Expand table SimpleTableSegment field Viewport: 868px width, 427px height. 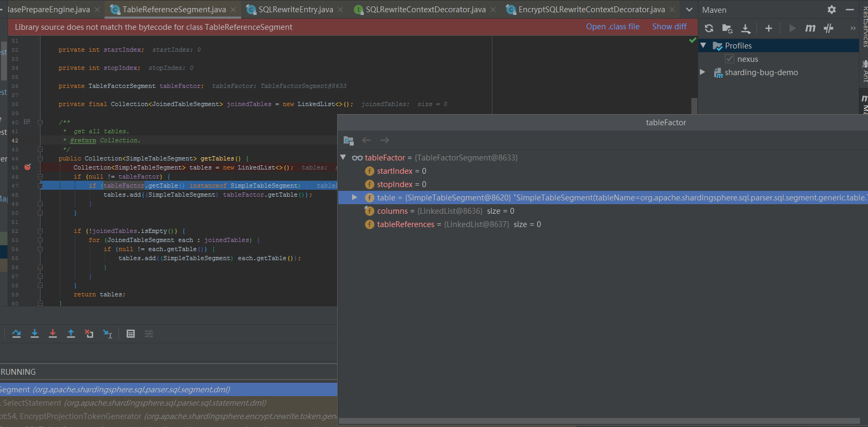(354, 197)
